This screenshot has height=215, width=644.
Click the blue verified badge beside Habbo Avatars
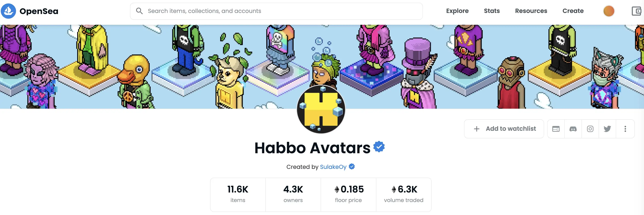click(x=379, y=147)
